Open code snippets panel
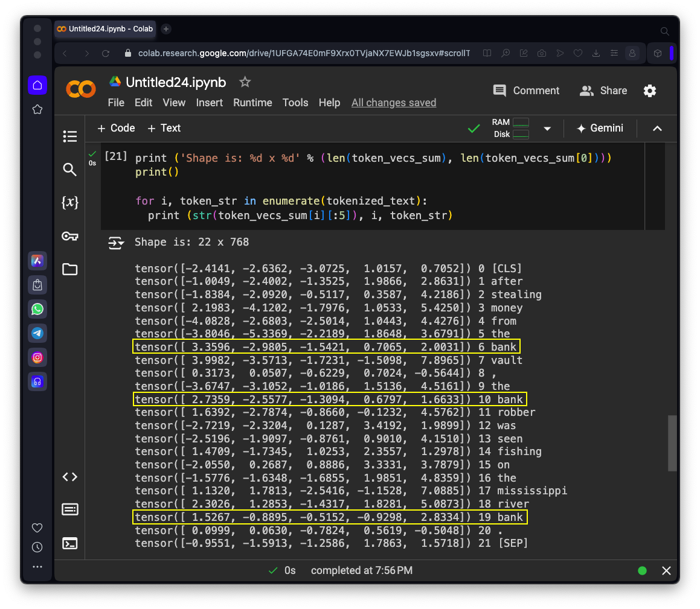 coord(70,477)
